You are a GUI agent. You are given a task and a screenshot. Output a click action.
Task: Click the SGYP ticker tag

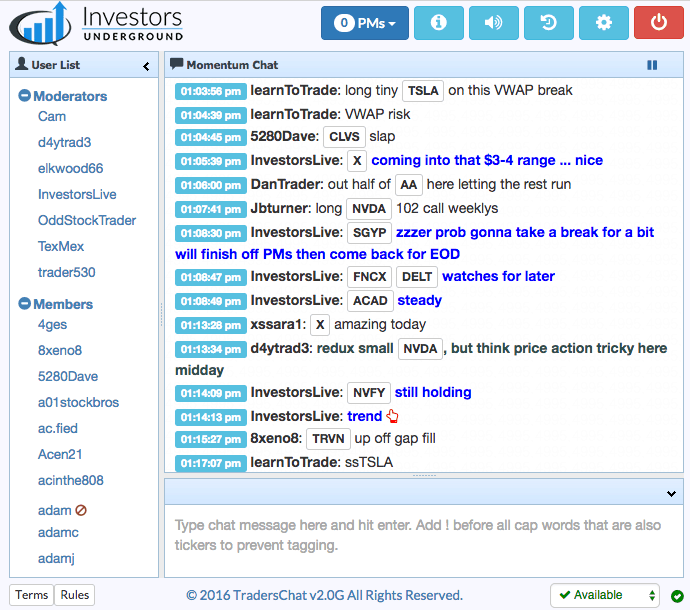(369, 232)
